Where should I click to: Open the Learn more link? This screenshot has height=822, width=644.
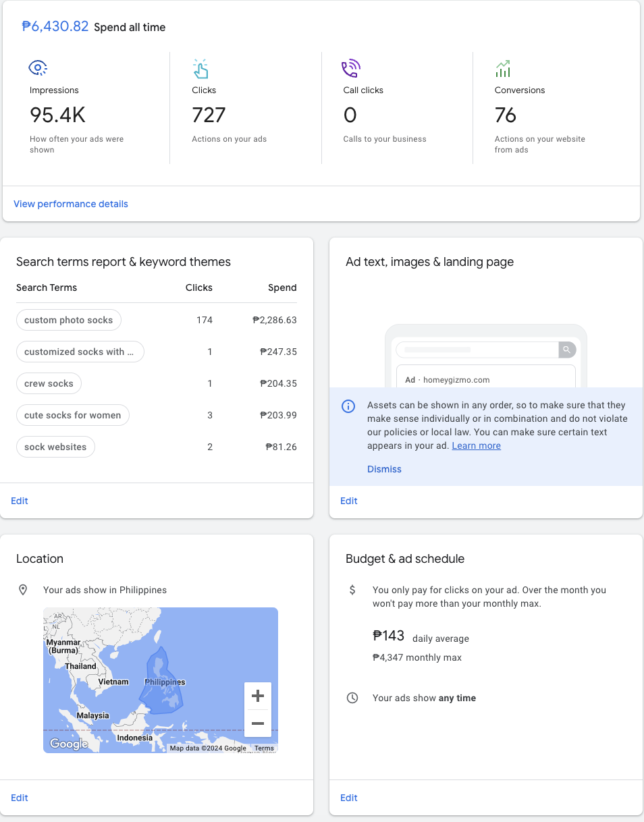pos(477,445)
